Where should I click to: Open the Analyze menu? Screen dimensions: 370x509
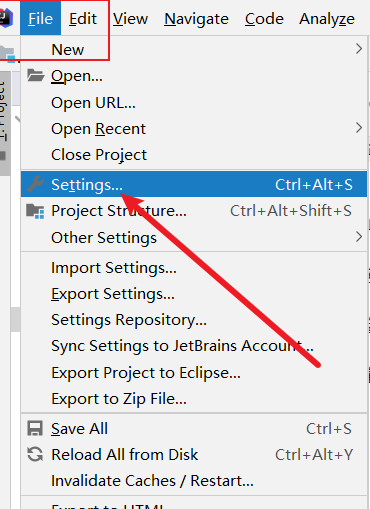[327, 19]
